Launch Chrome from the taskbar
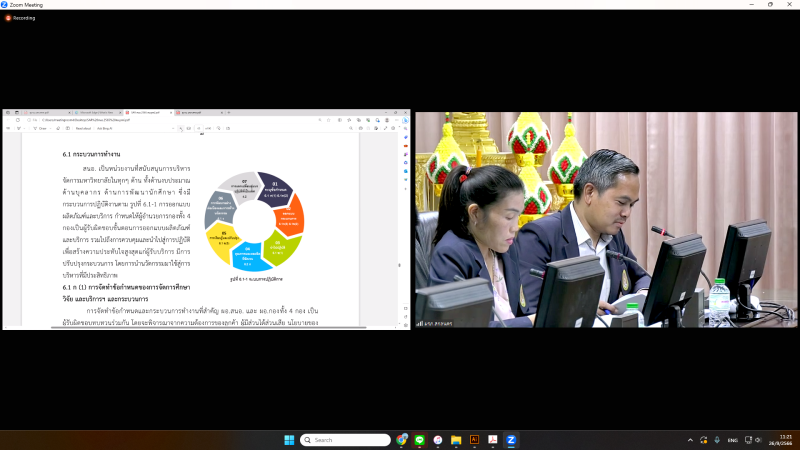This screenshot has height=450, width=800. (402, 440)
